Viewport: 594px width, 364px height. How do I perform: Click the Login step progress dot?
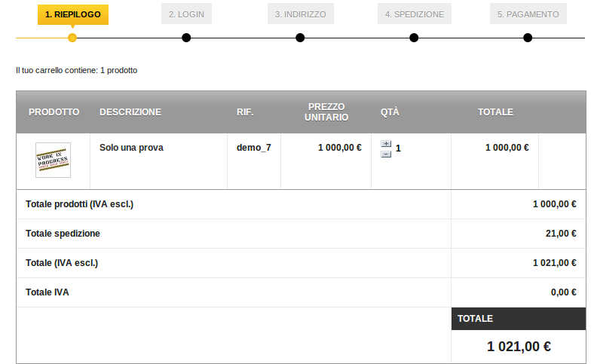(186, 38)
